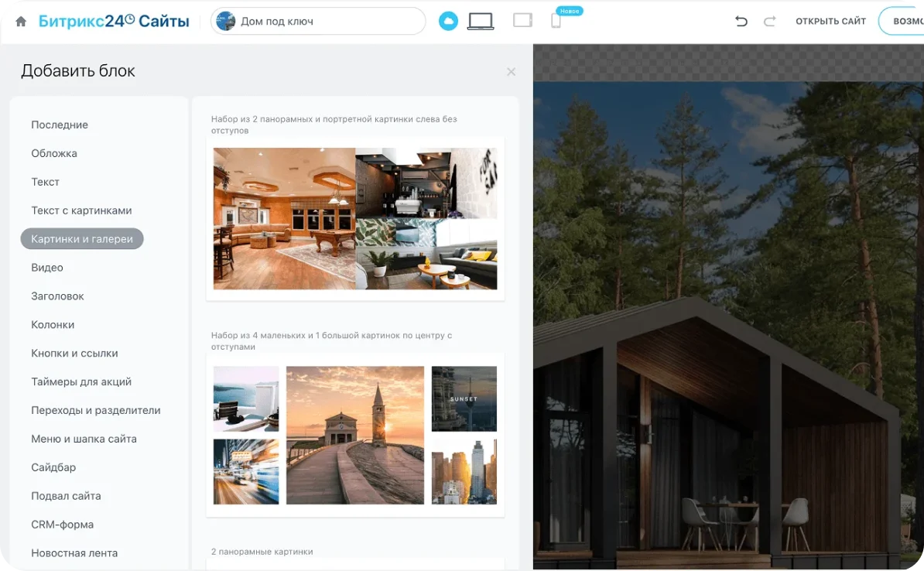Viewport: 924px width, 571px height.
Task: Open the site selector Дом под ключ
Action: point(318,21)
